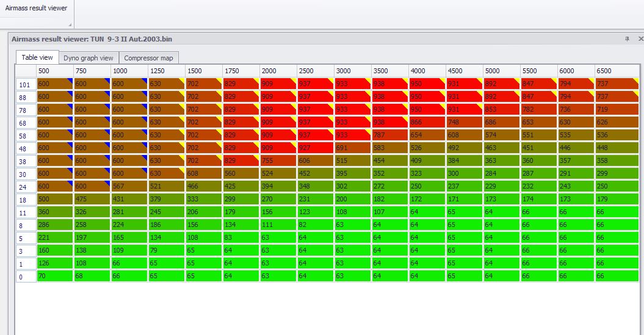The height and width of the screenshot is (335, 644).
Task: Click the cell with value 500 in row 18
Action: [x=55, y=199]
